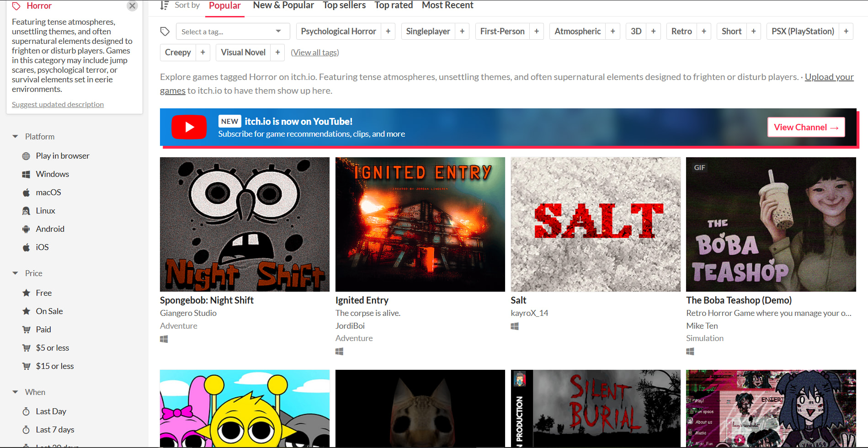Click the globe icon for Play in browser

coord(26,156)
